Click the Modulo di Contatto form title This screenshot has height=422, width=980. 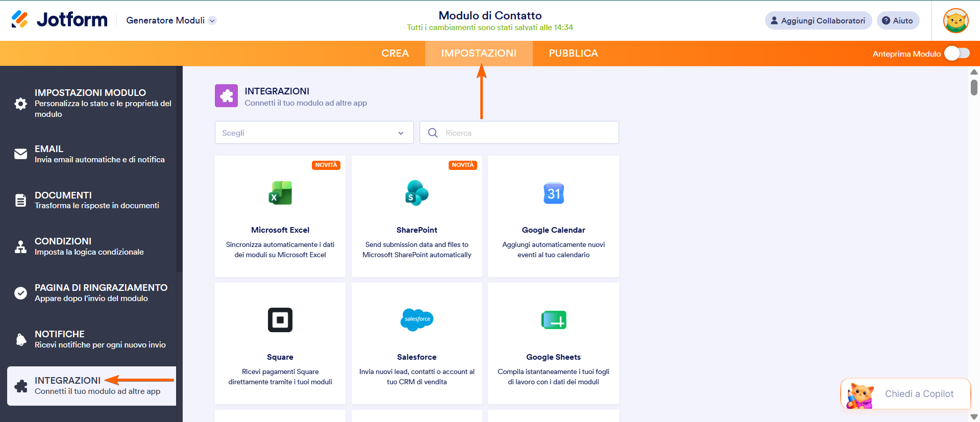point(490,15)
